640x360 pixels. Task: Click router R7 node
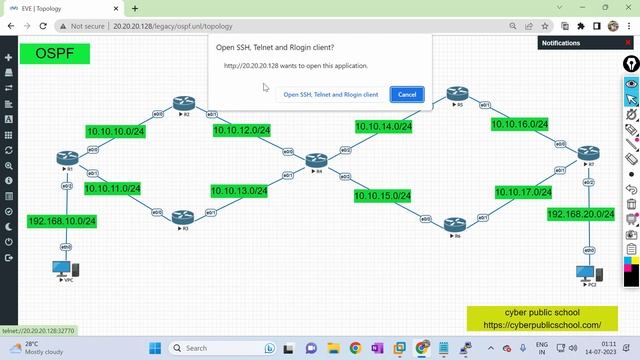click(x=589, y=153)
